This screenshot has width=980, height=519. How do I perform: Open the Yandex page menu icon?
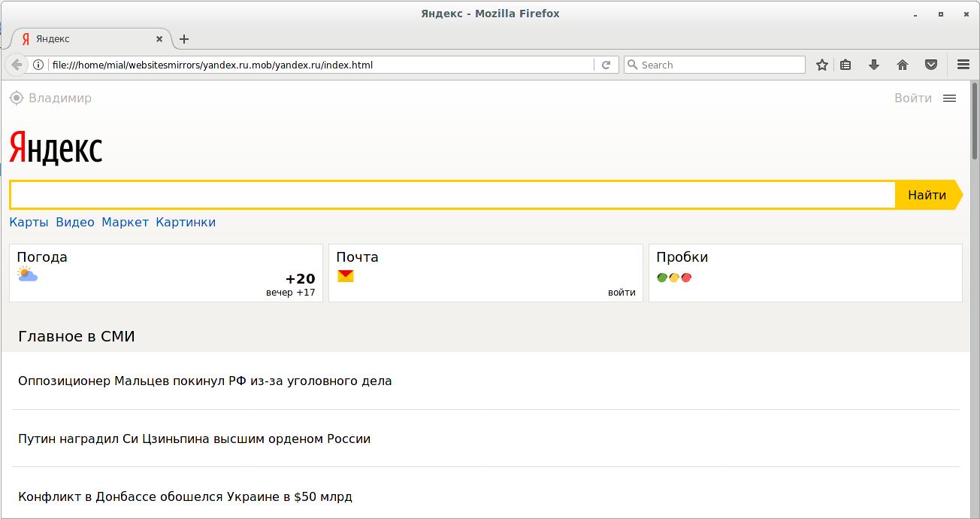click(x=949, y=98)
